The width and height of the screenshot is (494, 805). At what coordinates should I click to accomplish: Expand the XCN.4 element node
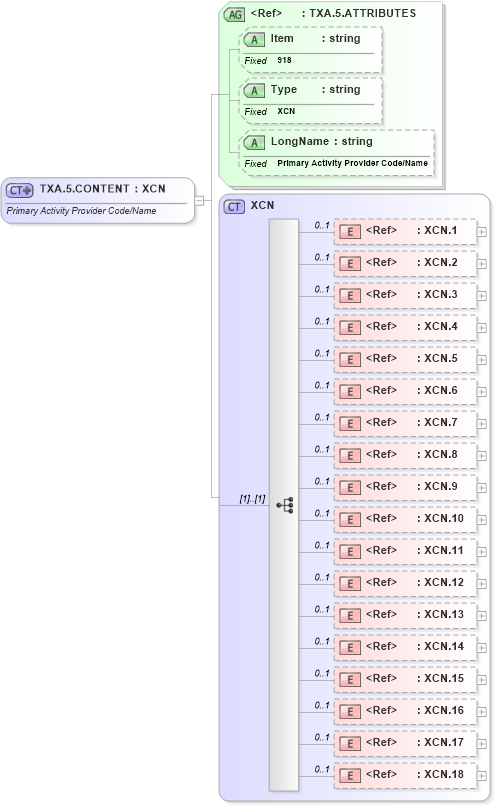tap(481, 328)
